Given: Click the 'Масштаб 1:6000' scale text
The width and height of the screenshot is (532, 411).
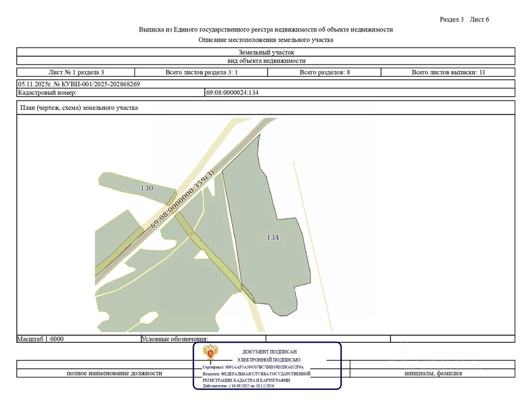Looking at the screenshot, I should click(40, 339).
